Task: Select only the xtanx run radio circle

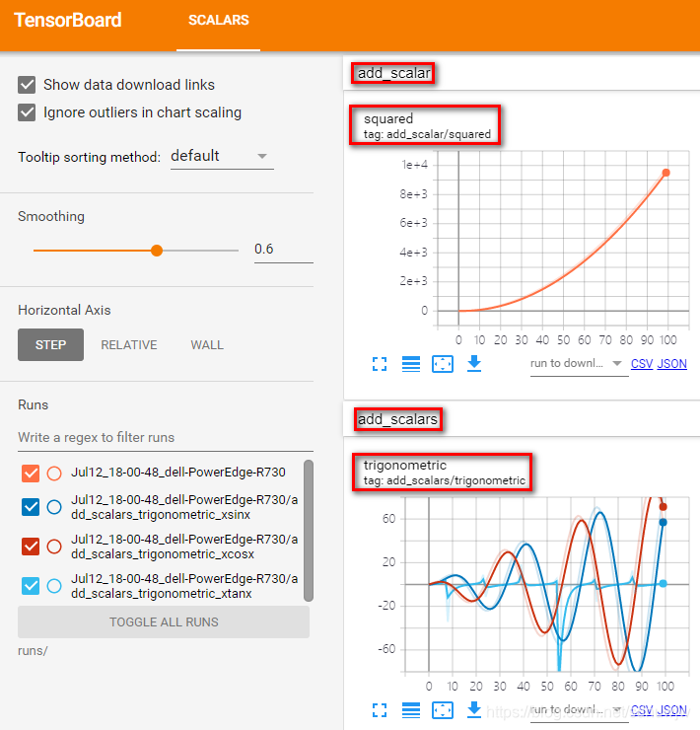Action: tap(54, 586)
